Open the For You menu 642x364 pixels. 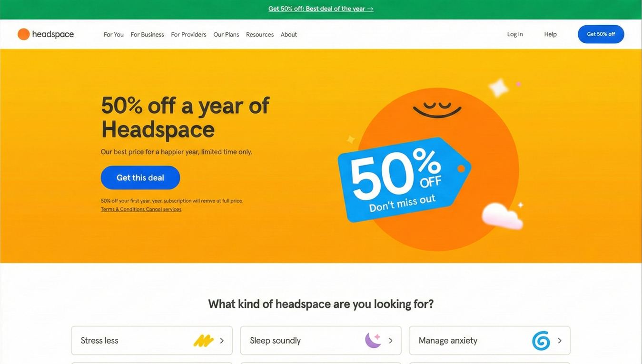click(114, 34)
